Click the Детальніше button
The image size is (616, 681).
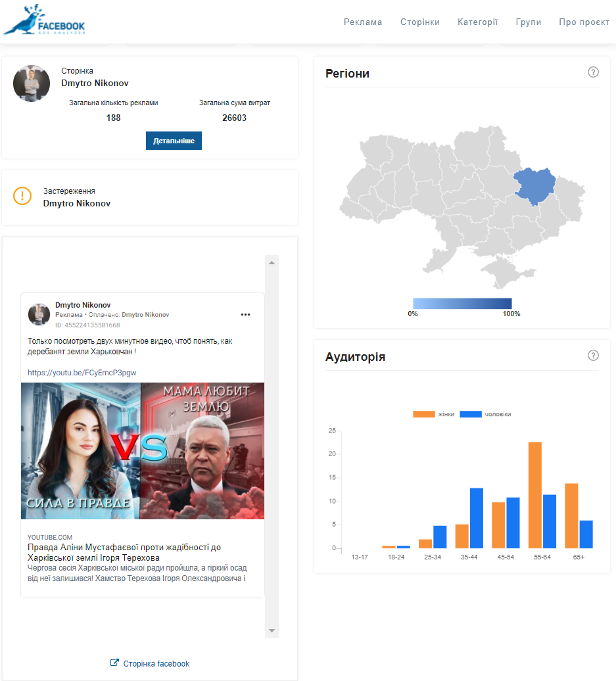[x=174, y=141]
